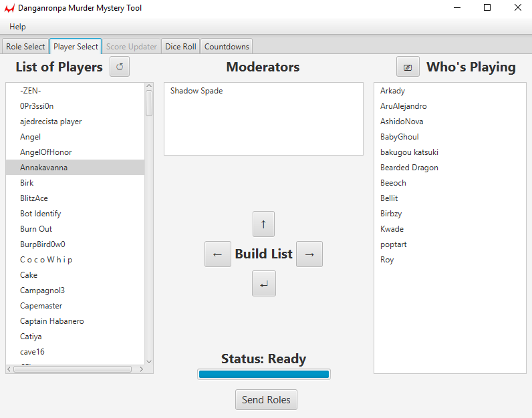Select BurpBird0w0 in the player list
Image resolution: width=532 pixels, height=418 pixels.
pos(75,244)
